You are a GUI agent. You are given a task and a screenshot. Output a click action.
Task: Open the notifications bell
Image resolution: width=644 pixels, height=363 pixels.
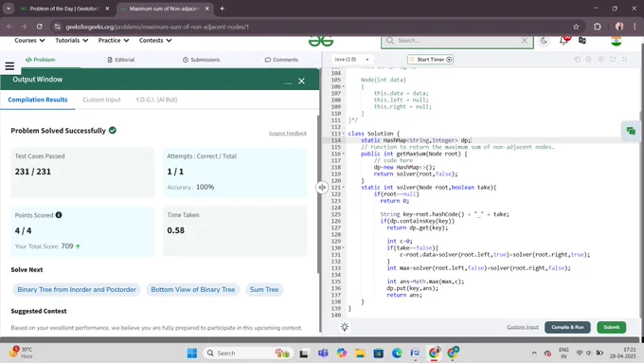(x=563, y=41)
